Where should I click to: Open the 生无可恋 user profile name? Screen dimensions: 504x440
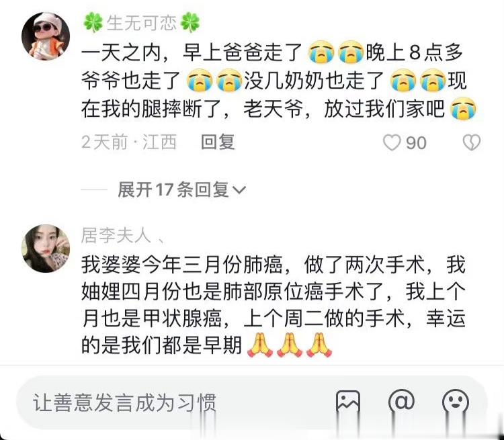141,23
